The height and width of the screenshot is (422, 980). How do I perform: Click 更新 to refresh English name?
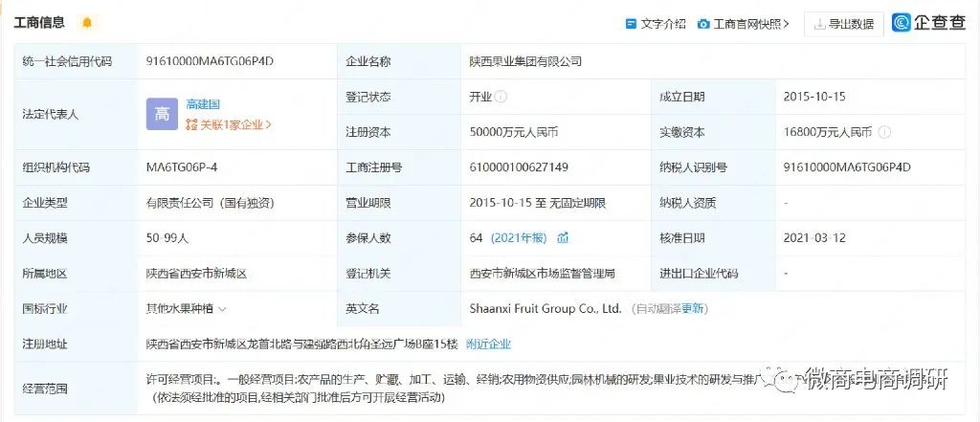pyautogui.click(x=692, y=308)
